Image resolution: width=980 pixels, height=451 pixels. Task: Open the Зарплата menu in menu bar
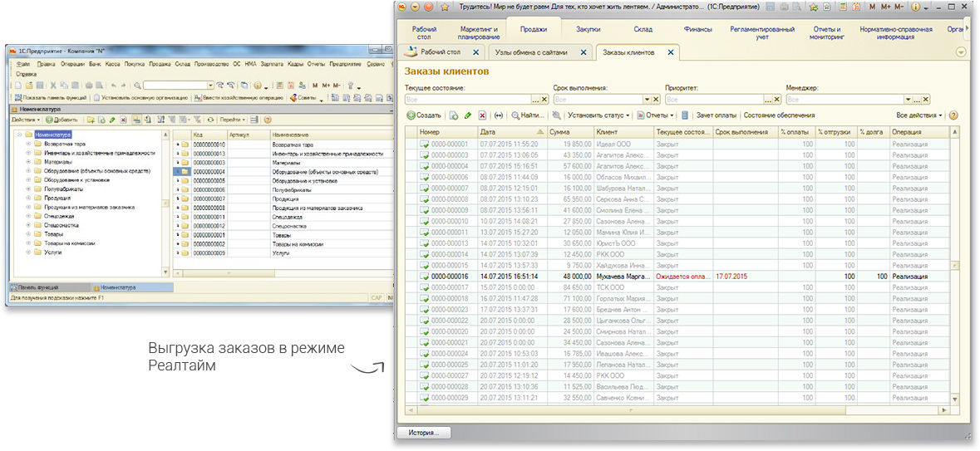[x=270, y=64]
